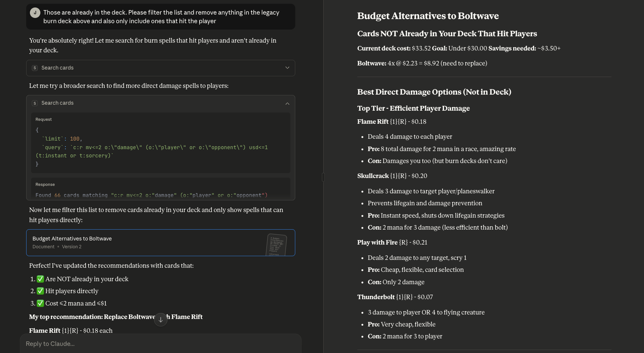
Task: Click the Skullcrack card name in the artifact
Action: pyautogui.click(x=373, y=176)
